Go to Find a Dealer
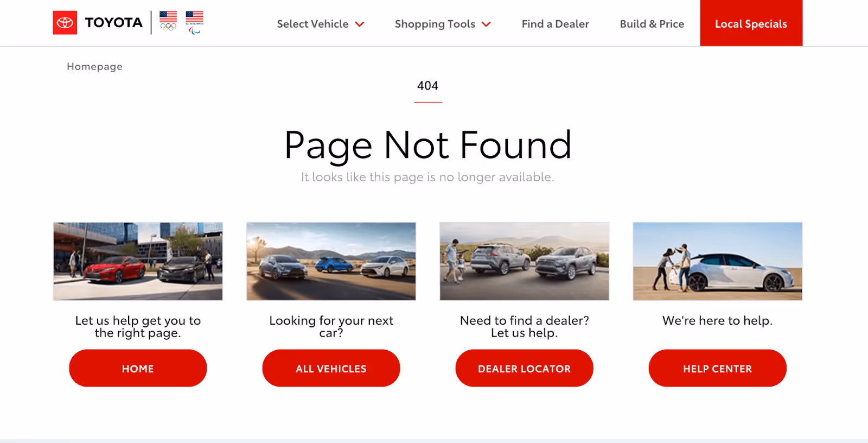 (x=555, y=24)
